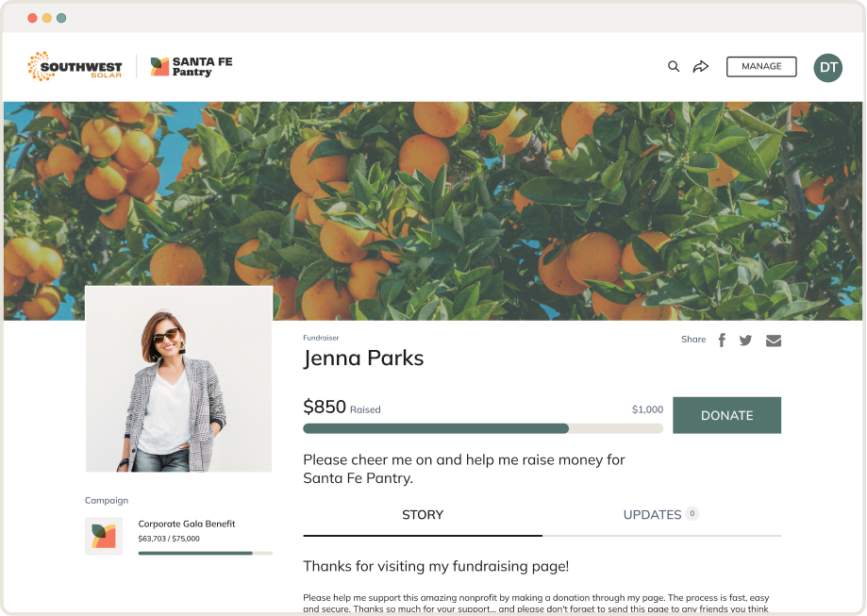Open the Corporate Gala Benefit campaign icon
The width and height of the screenshot is (867, 616).
coord(104,536)
